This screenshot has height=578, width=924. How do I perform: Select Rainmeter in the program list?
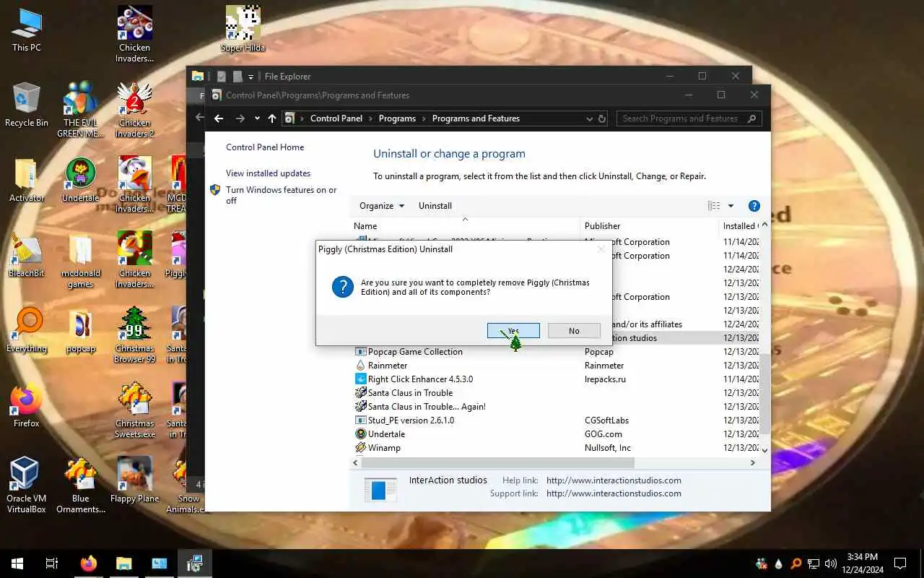coord(388,366)
